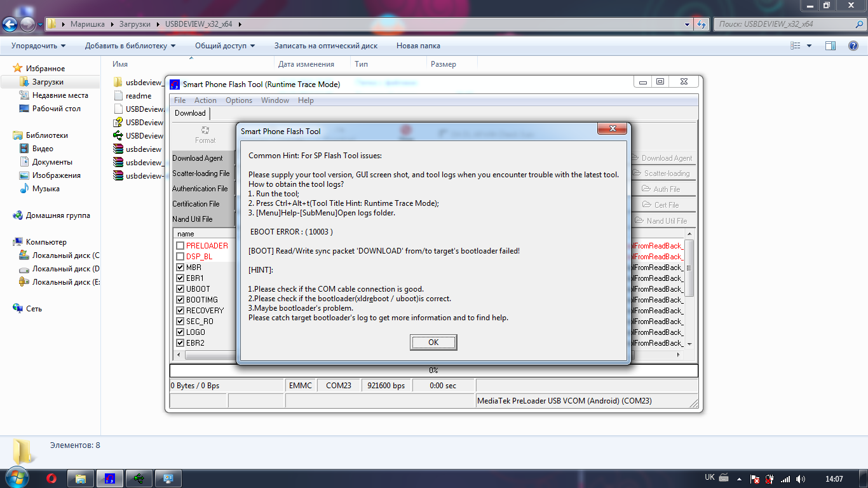Screen dimensions: 868x488
Task: Open the Добавить в библиотеку dropdown
Action: click(130, 46)
